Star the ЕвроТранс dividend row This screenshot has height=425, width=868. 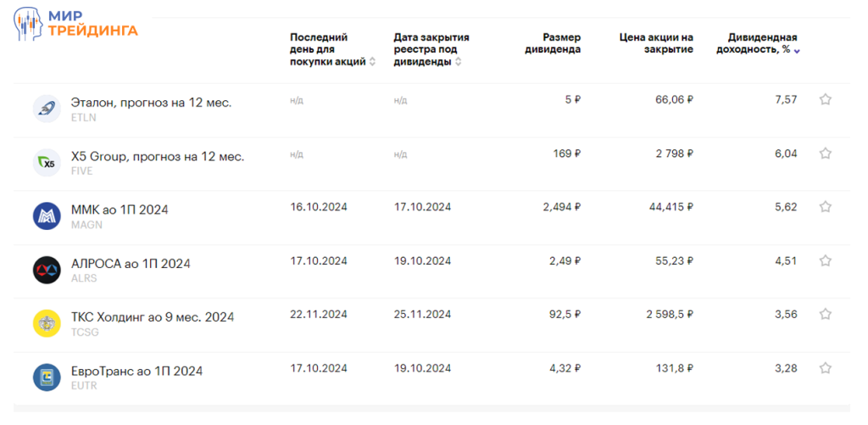(825, 368)
